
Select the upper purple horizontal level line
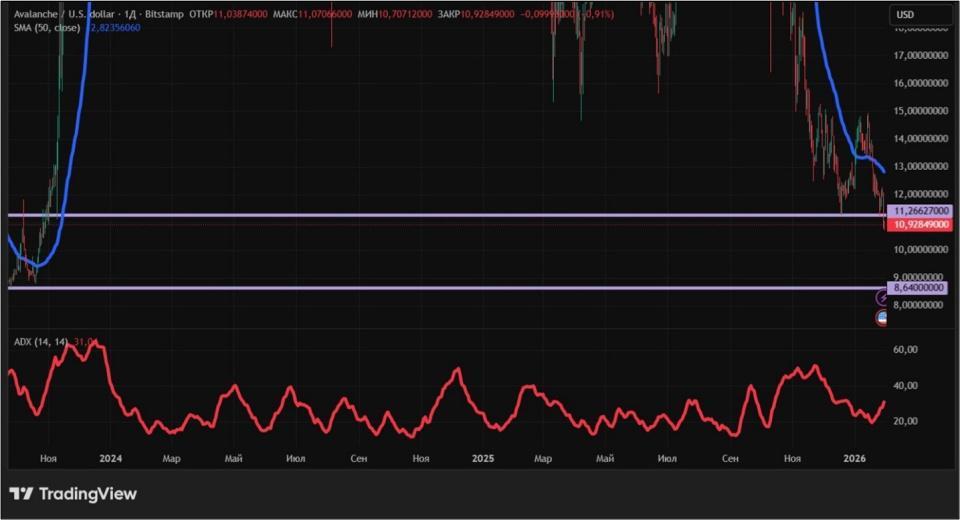coord(400,215)
